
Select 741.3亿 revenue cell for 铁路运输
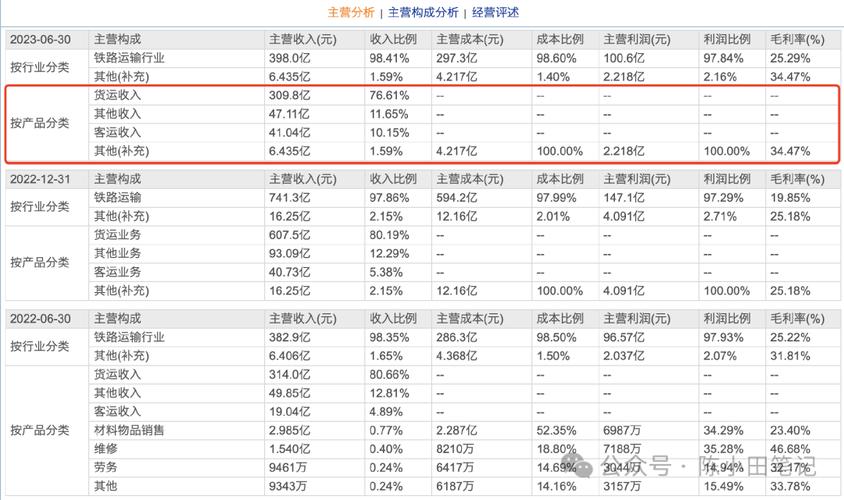pyautogui.click(x=290, y=198)
